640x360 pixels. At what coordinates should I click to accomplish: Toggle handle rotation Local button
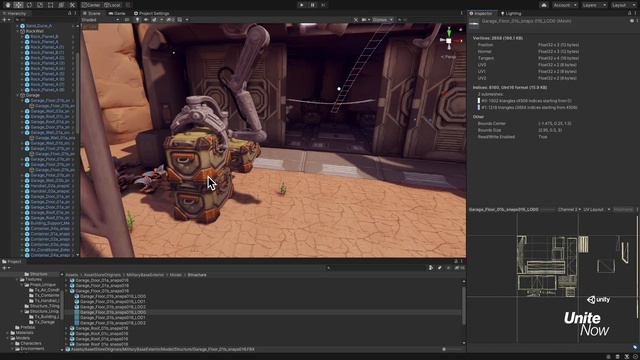[x=112, y=5]
